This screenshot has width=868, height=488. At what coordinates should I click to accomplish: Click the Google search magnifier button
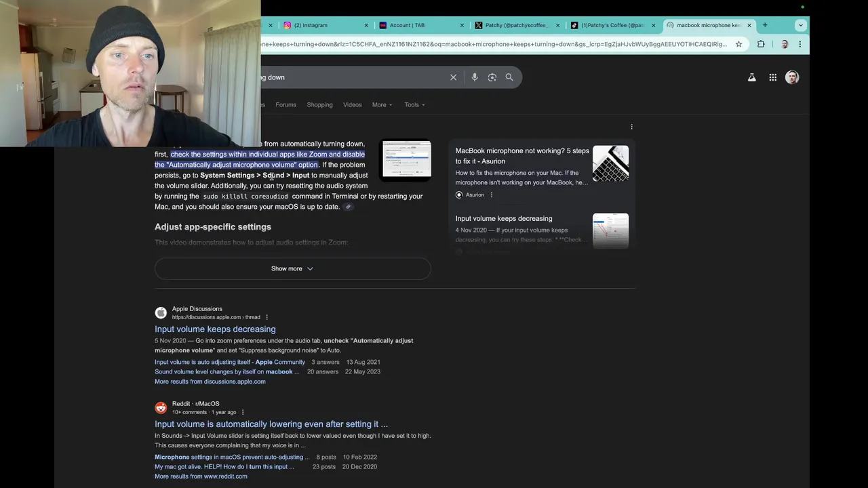click(x=509, y=77)
